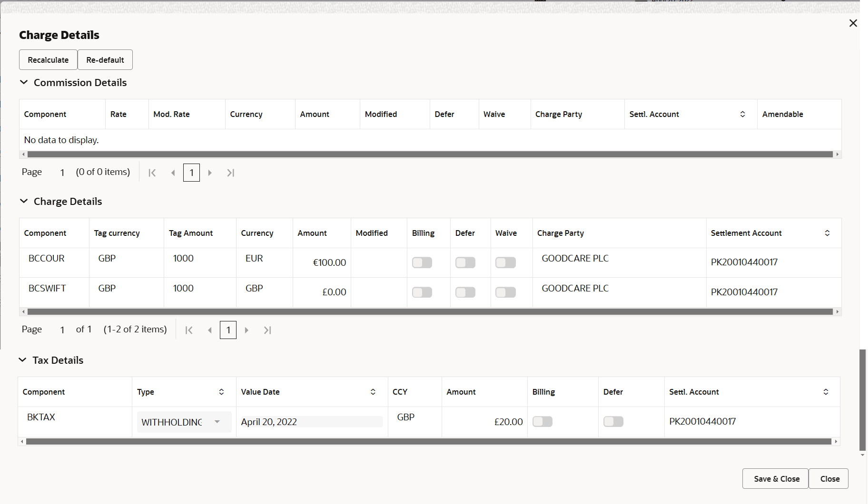Screen dimensions: 868x504
Task: Close the Charge Details dialog via X icon
Action: pos(852,23)
